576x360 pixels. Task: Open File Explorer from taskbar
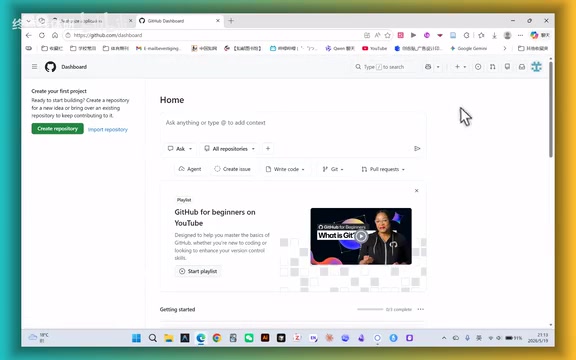tap(169, 338)
